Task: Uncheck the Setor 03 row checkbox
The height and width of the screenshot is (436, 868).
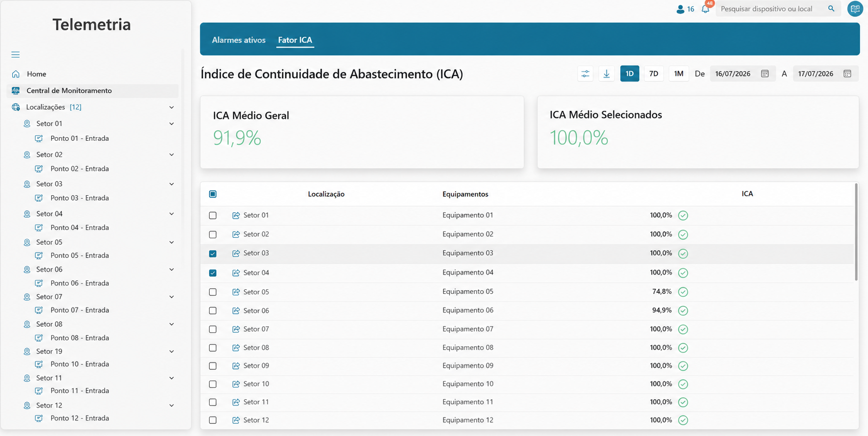Action: coord(213,254)
